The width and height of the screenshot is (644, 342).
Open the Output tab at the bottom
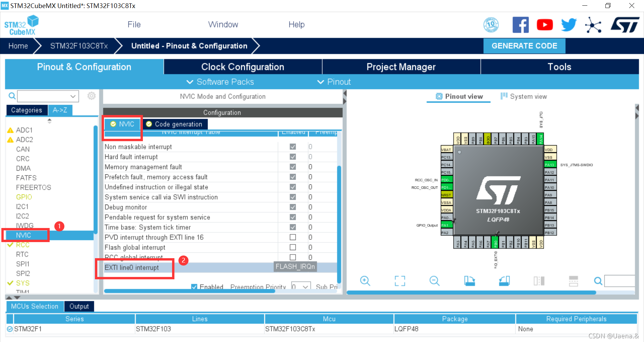pyautogui.click(x=79, y=306)
